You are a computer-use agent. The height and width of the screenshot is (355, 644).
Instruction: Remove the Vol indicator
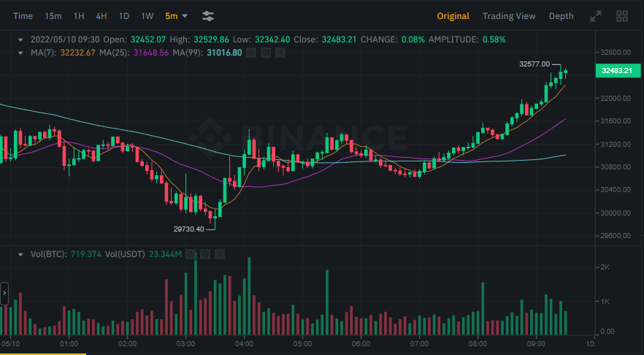click(220, 254)
